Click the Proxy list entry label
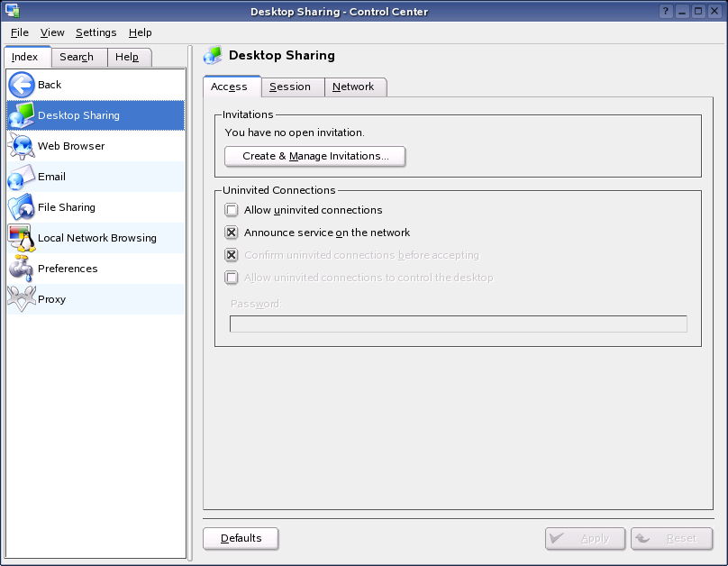The width and height of the screenshot is (728, 566). tap(52, 299)
